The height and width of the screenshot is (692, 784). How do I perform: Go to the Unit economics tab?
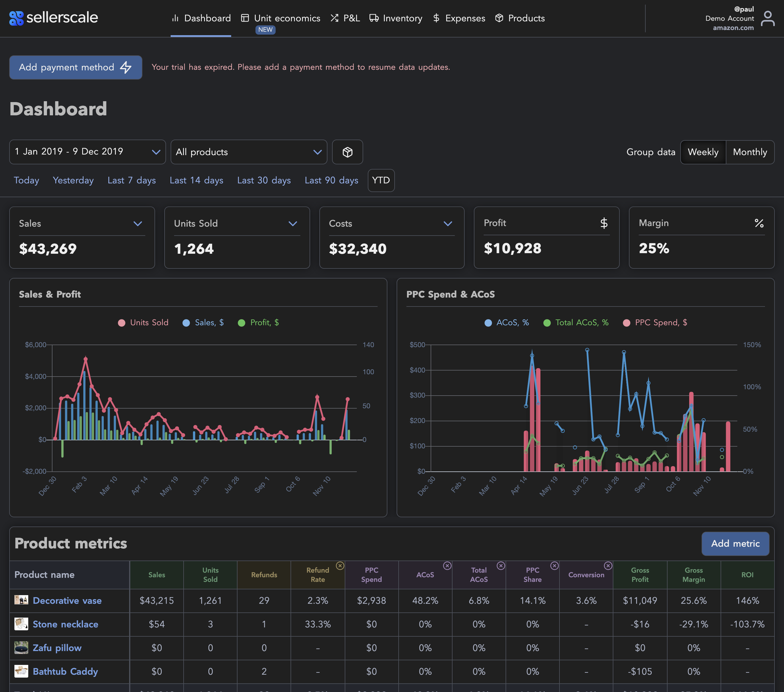click(280, 18)
